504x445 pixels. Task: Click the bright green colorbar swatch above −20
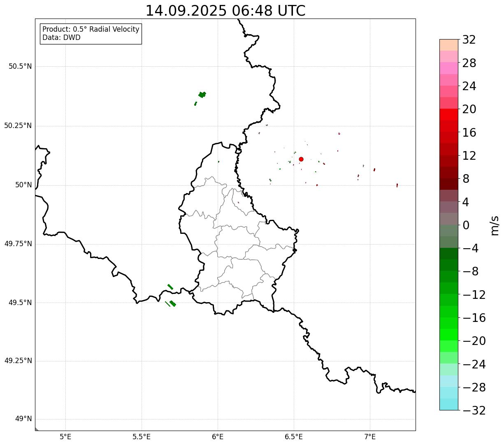(449, 335)
